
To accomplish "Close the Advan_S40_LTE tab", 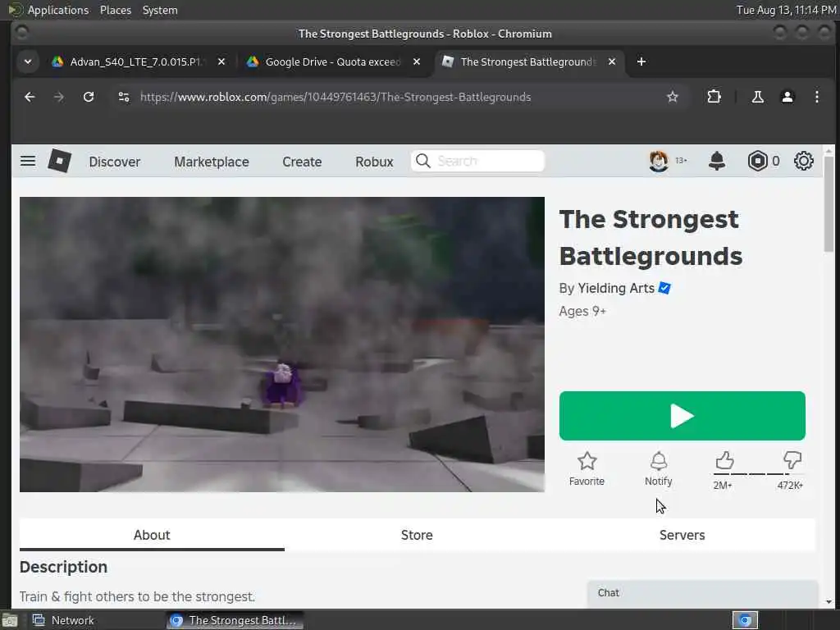I will pyautogui.click(x=221, y=62).
